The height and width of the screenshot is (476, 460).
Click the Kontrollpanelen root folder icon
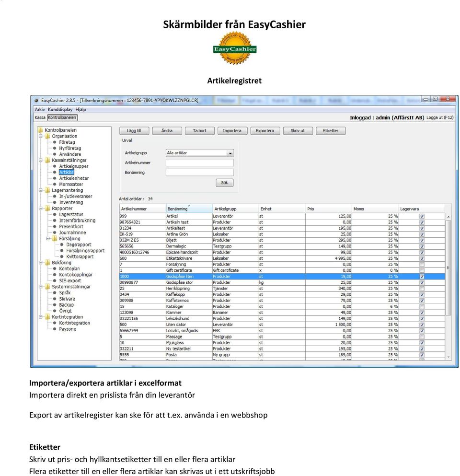[40, 130]
